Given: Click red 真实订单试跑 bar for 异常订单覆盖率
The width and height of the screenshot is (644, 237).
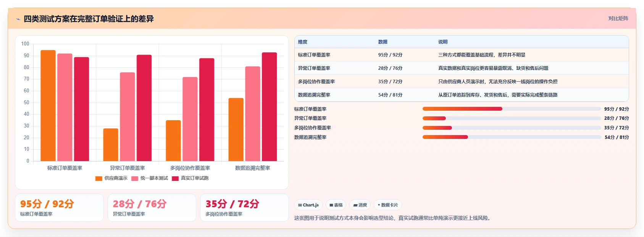Looking at the screenshot, I should [144, 108].
